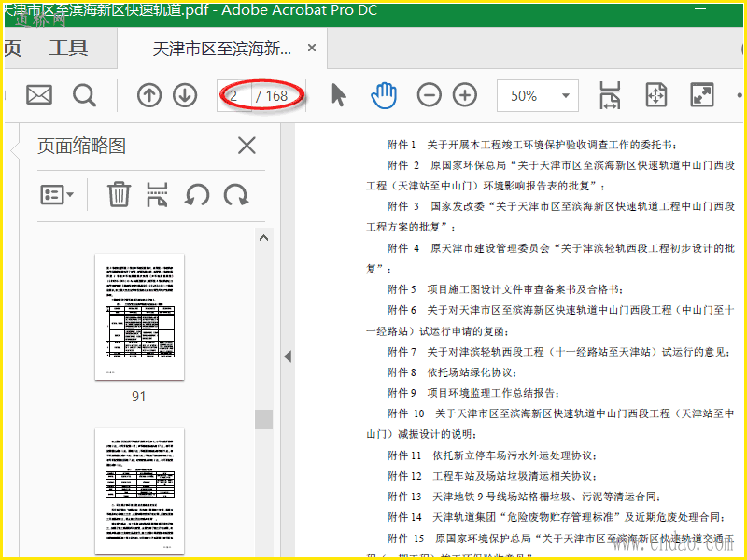747x560 pixels.
Task: Close the 天津市区至滨海新... document tab
Action: [x=312, y=49]
